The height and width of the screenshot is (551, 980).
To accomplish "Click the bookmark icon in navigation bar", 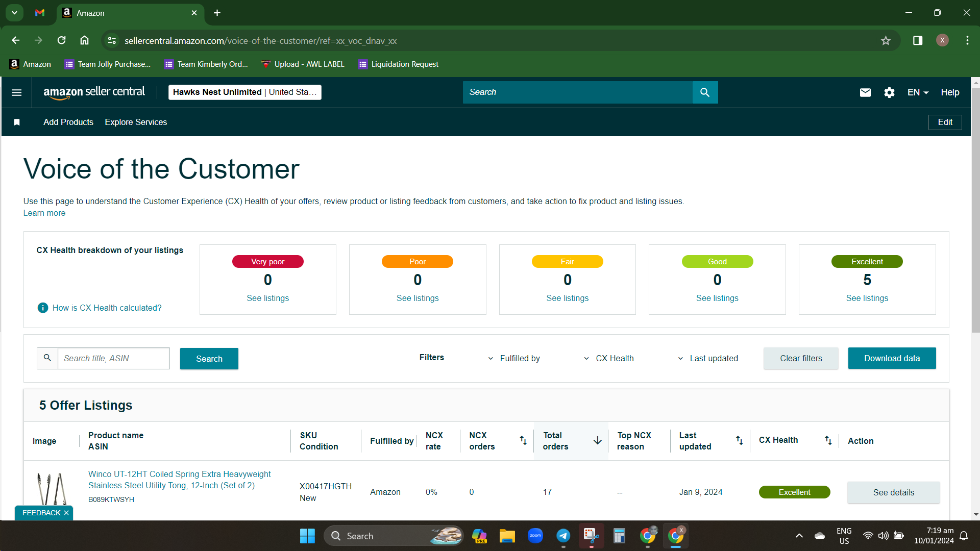I will [17, 122].
